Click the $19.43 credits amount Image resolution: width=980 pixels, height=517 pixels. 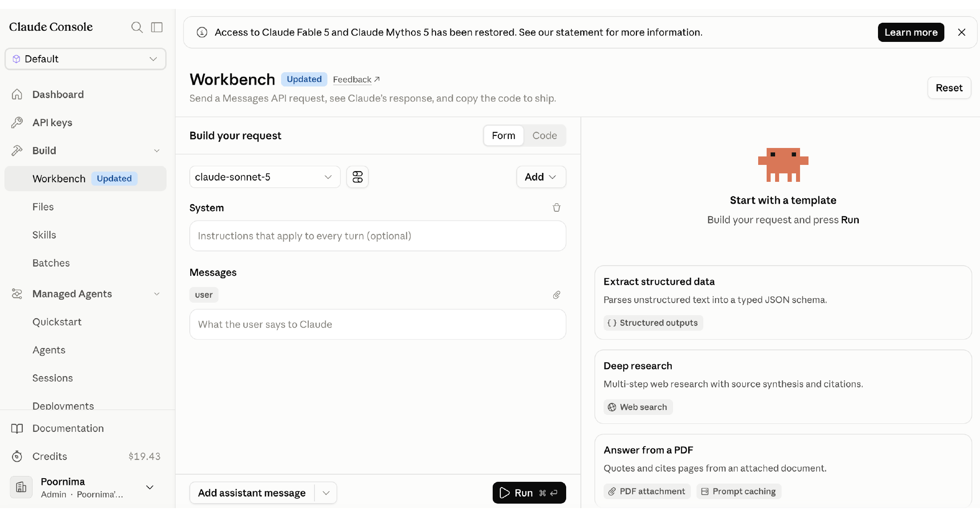pos(144,456)
